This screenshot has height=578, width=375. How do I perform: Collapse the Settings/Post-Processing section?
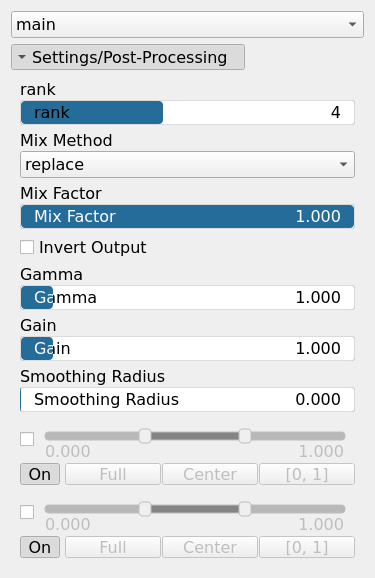coord(128,57)
